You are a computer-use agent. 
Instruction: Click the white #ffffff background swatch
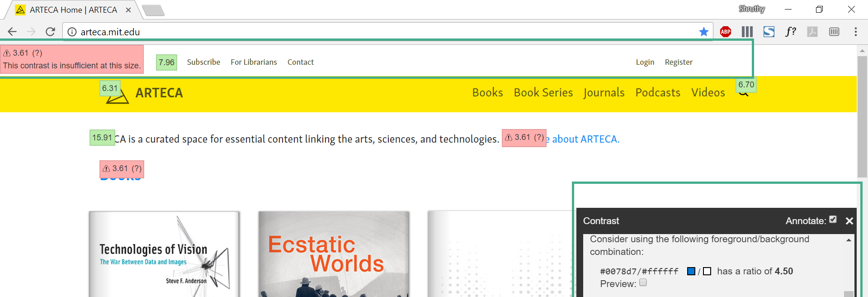point(707,271)
